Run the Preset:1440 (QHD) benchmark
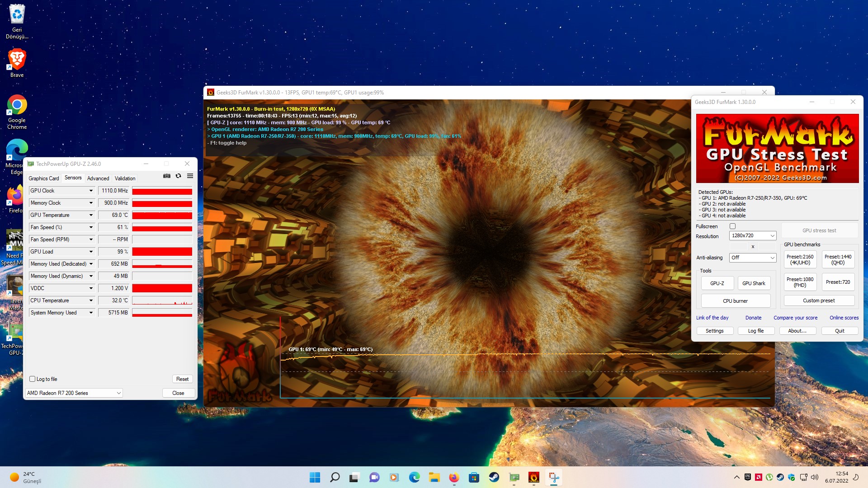The height and width of the screenshot is (488, 868). pyautogui.click(x=838, y=260)
